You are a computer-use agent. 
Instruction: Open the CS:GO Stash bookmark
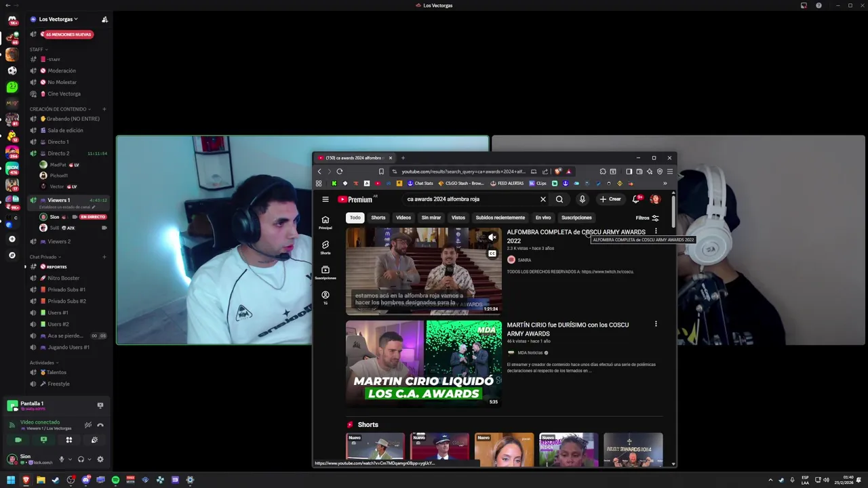click(x=461, y=183)
